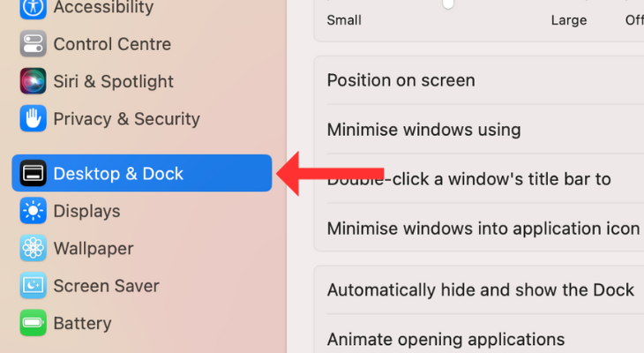Viewport: 644px width, 353px height.
Task: Click the Accessibility icon in the sidebar
Action: pyautogui.click(x=33, y=8)
